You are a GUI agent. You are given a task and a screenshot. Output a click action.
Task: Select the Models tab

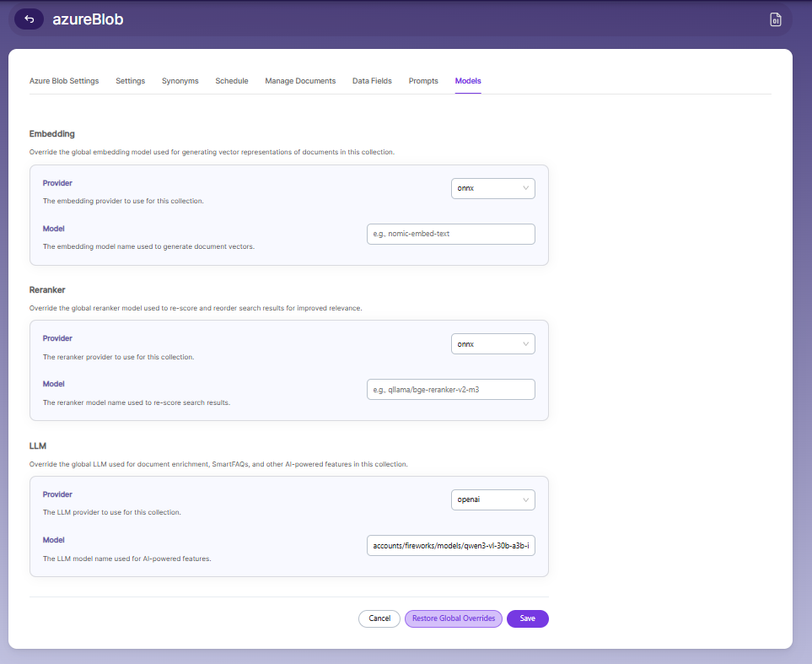click(468, 81)
